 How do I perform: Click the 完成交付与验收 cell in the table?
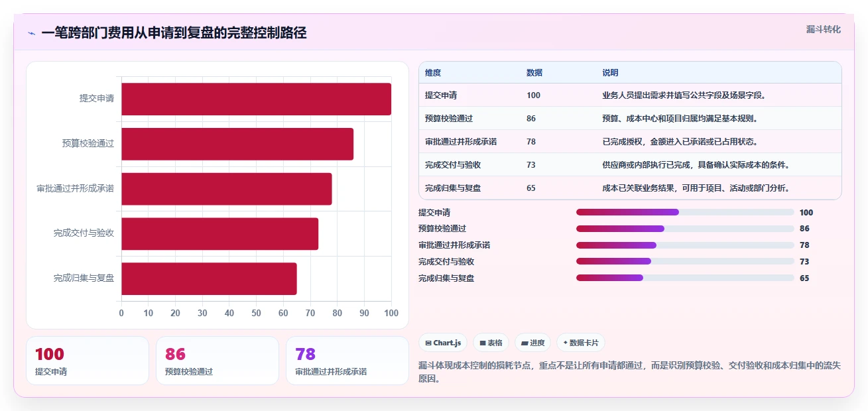tap(453, 165)
